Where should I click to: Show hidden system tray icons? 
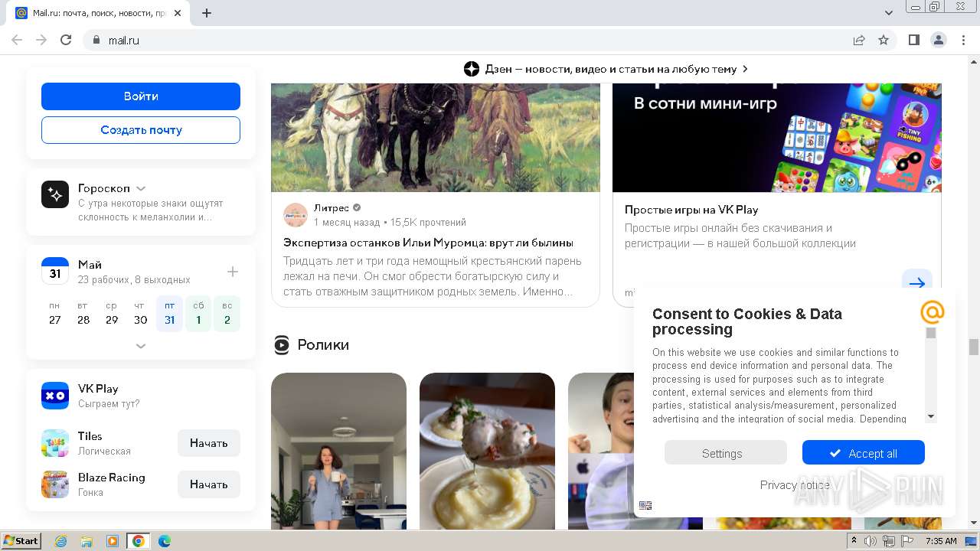pyautogui.click(x=855, y=541)
